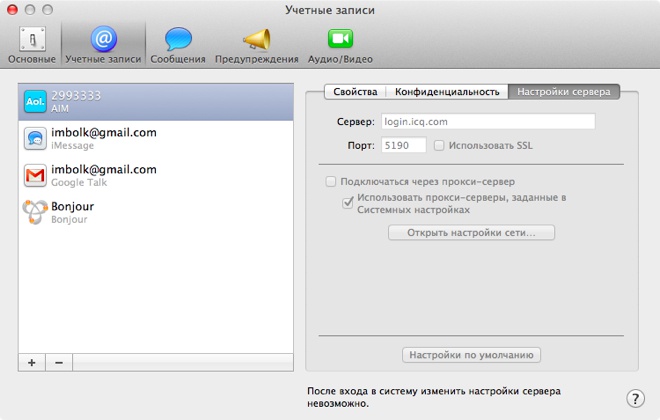This screenshot has width=660, height=420.
Task: Switch to the Конфиденциальность tab
Action: (x=447, y=92)
